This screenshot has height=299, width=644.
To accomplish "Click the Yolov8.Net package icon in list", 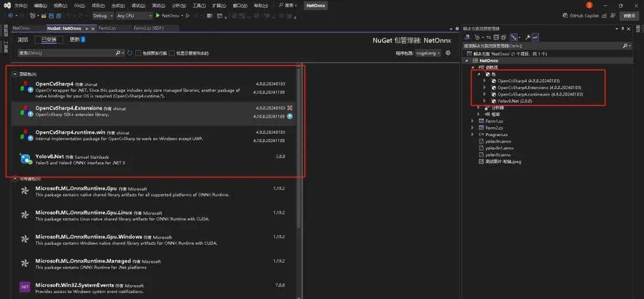I will point(26,159).
